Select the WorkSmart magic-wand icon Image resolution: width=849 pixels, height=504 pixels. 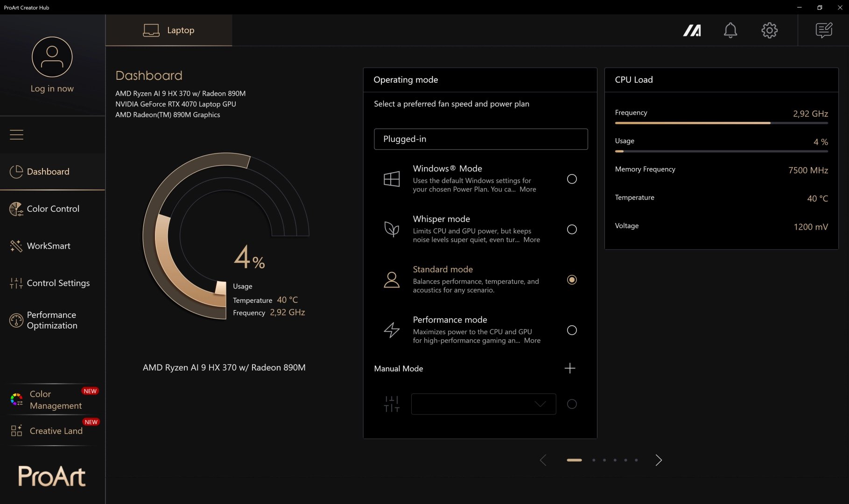coord(16,246)
